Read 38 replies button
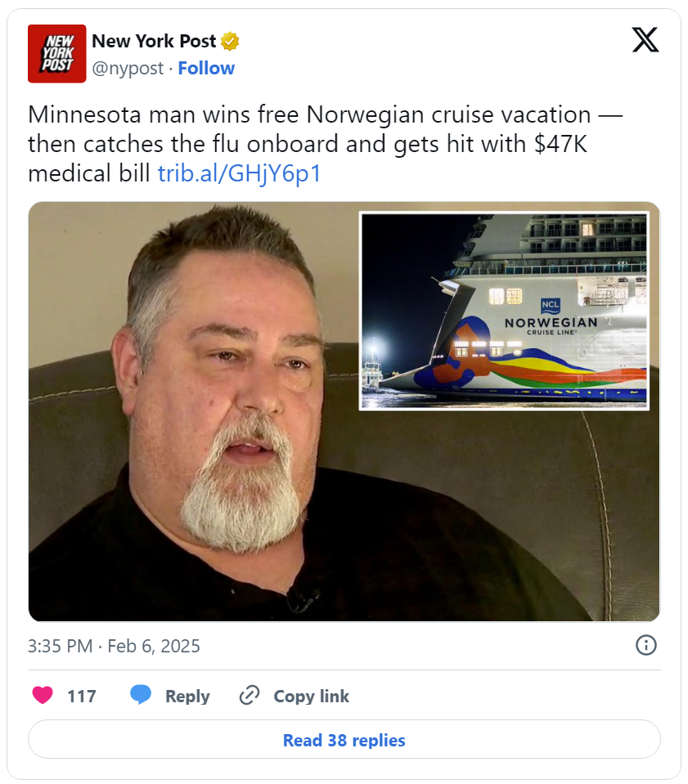Image resolution: width=688 pixels, height=784 pixels. [x=344, y=740]
